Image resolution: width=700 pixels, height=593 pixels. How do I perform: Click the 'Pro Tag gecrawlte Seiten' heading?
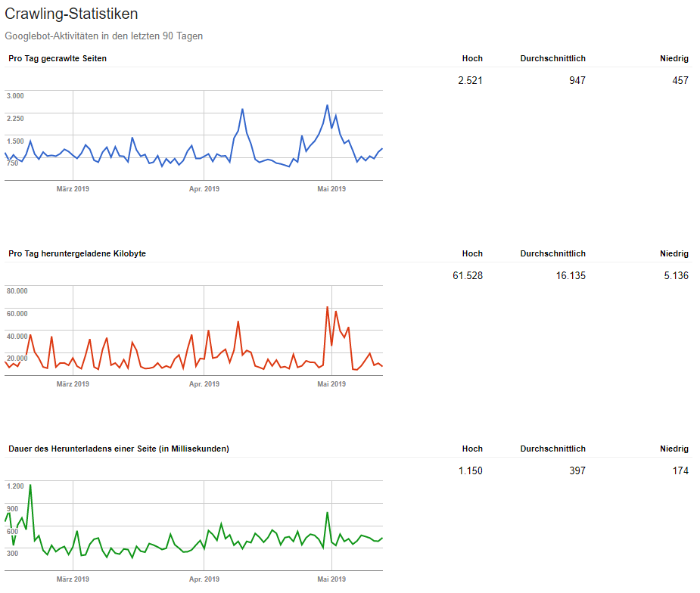click(x=58, y=58)
